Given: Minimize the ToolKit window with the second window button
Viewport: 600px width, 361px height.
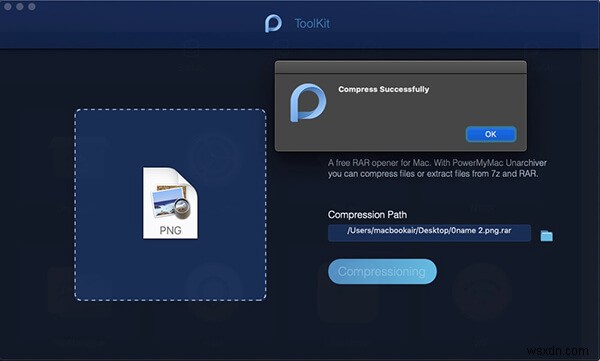Looking at the screenshot, I should [x=20, y=7].
